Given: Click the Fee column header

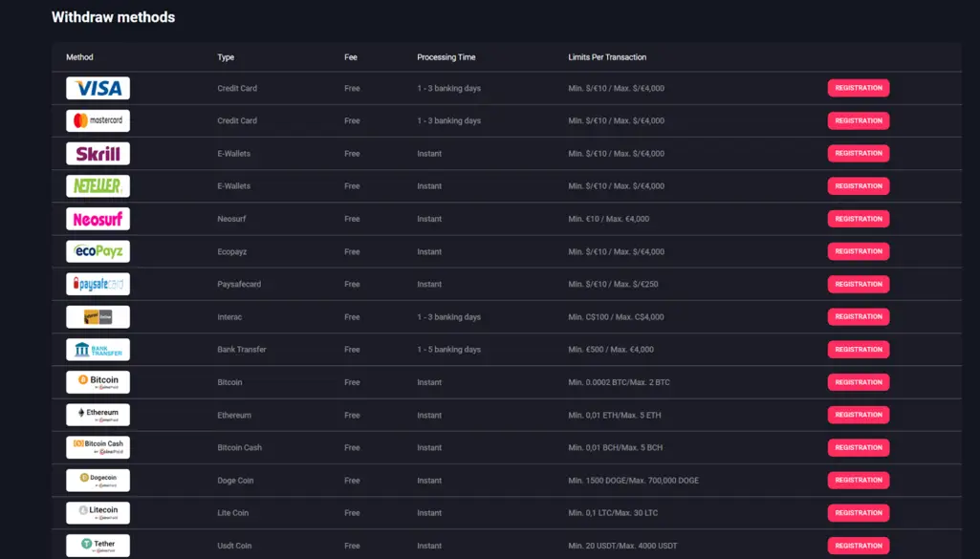Looking at the screenshot, I should 351,56.
